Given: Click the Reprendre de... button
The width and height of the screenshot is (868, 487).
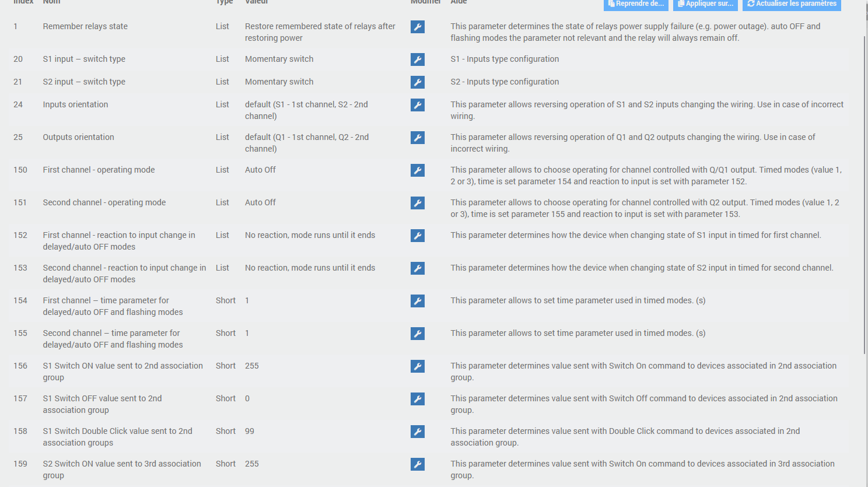Looking at the screenshot, I should (636, 4).
